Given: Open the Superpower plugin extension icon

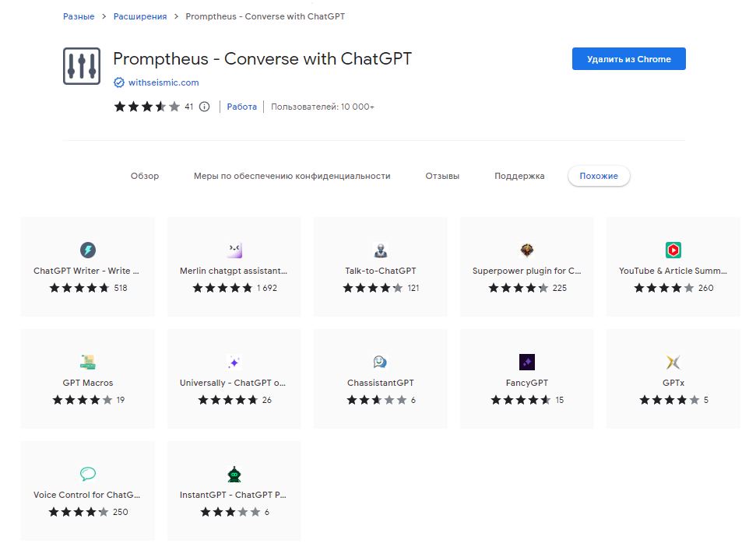Looking at the screenshot, I should coord(527,250).
